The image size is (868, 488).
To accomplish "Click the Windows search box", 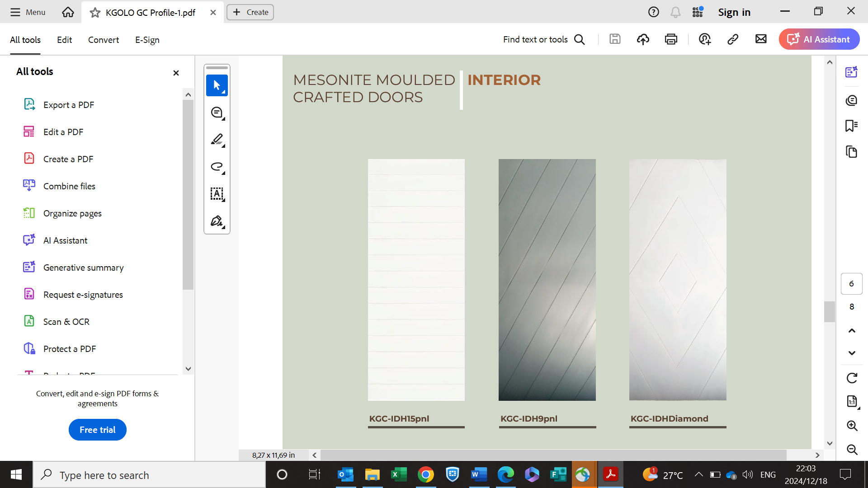I will 149,475.
